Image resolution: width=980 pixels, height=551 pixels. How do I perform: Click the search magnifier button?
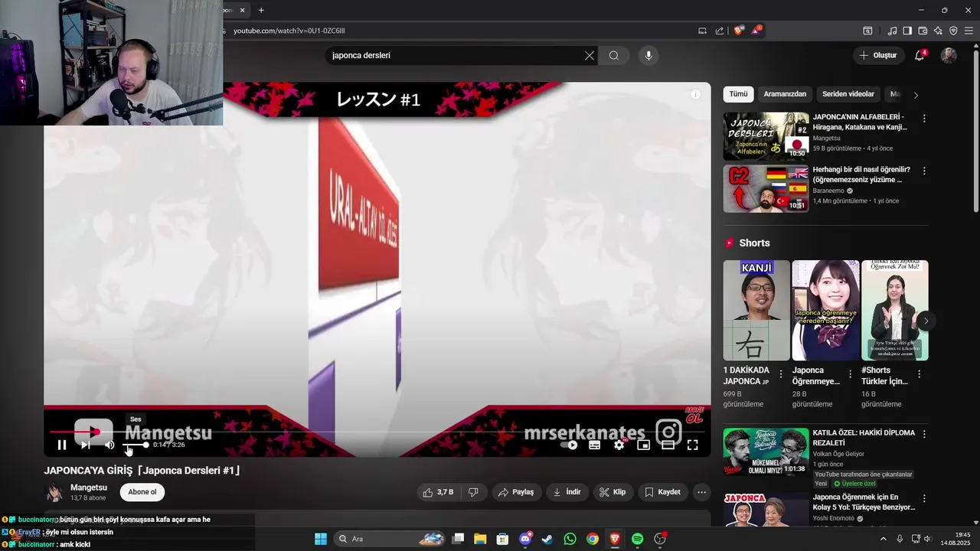pos(614,55)
